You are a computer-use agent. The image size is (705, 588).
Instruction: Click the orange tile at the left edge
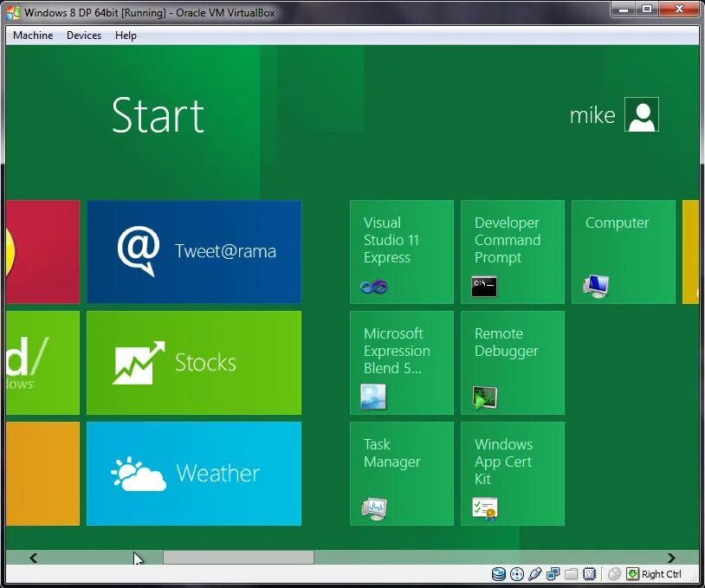click(x=42, y=474)
